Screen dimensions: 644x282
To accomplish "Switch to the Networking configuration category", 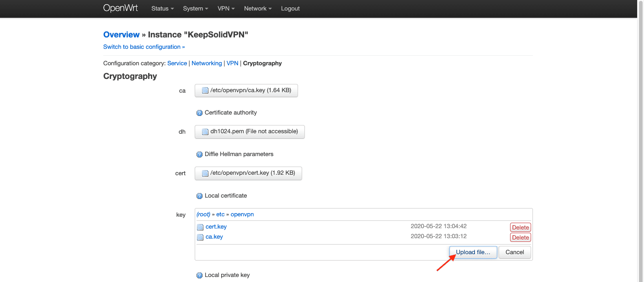I will [x=207, y=63].
